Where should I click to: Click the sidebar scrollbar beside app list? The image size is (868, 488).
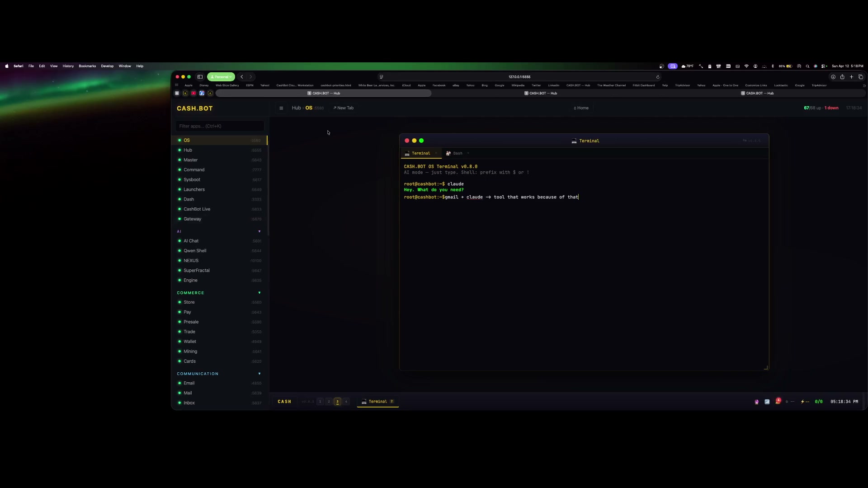click(x=269, y=185)
